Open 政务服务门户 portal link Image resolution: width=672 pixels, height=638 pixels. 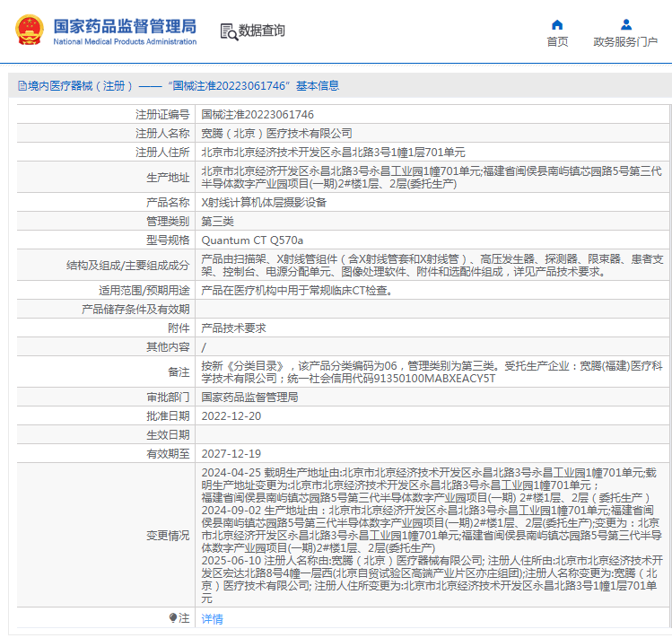(x=625, y=41)
